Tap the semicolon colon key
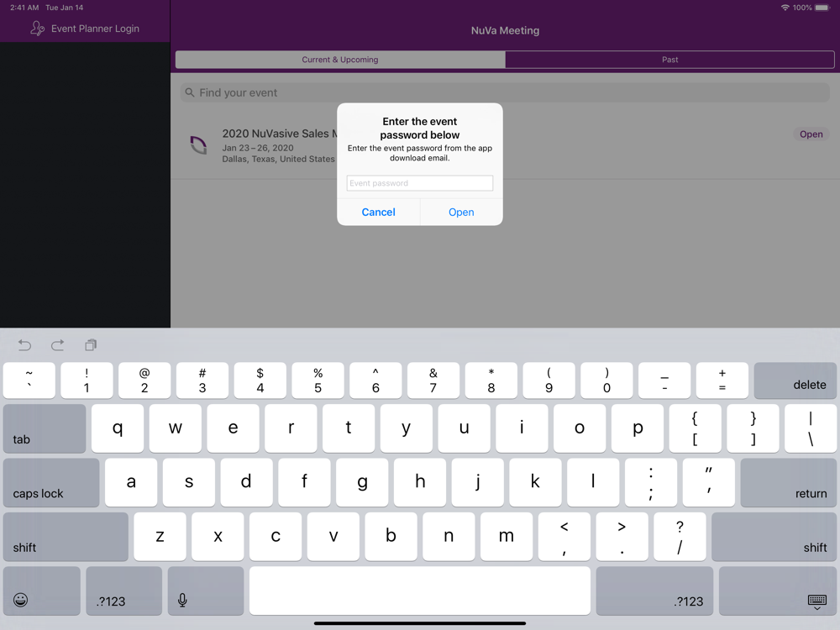The width and height of the screenshot is (840, 630). [651, 483]
